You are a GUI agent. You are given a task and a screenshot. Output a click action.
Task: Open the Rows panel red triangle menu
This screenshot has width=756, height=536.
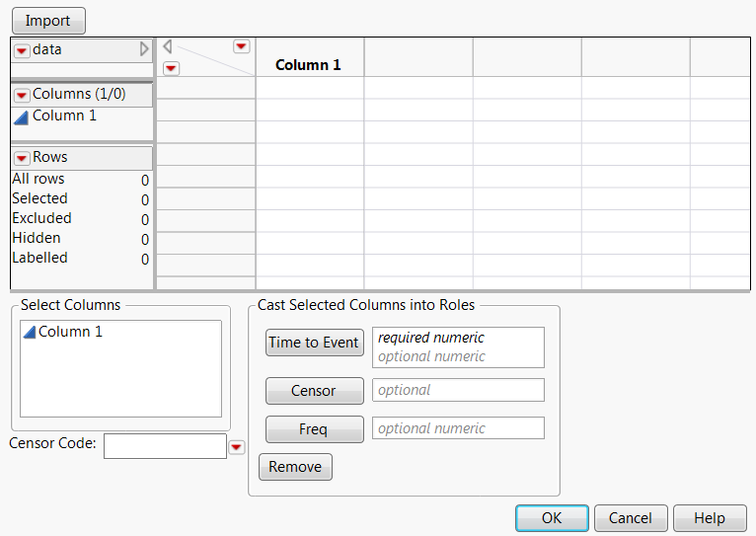point(22,158)
